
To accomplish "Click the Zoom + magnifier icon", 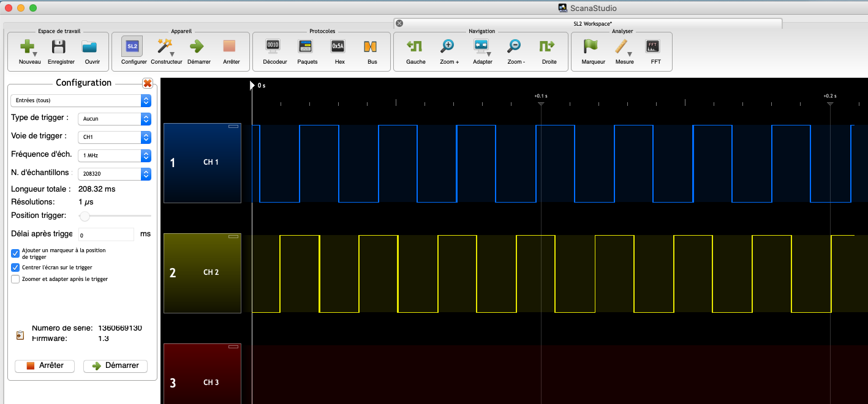I will (448, 47).
